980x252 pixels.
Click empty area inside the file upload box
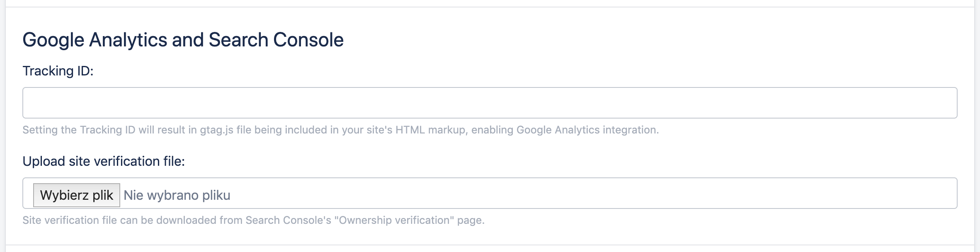click(580, 194)
